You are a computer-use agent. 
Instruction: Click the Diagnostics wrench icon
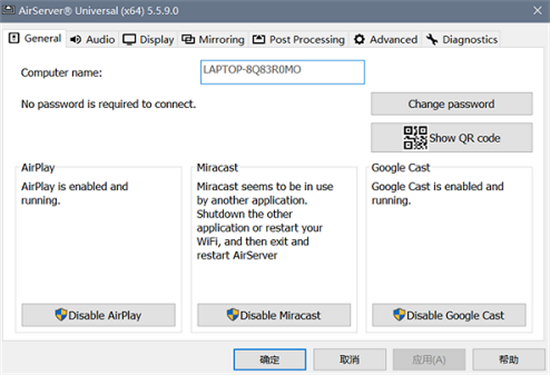click(x=432, y=39)
